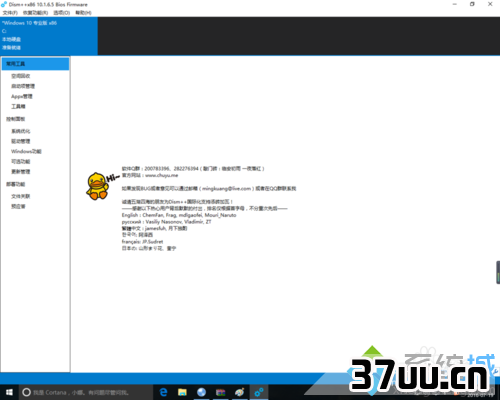Open 更新管理 in the sidebar

click(21, 171)
